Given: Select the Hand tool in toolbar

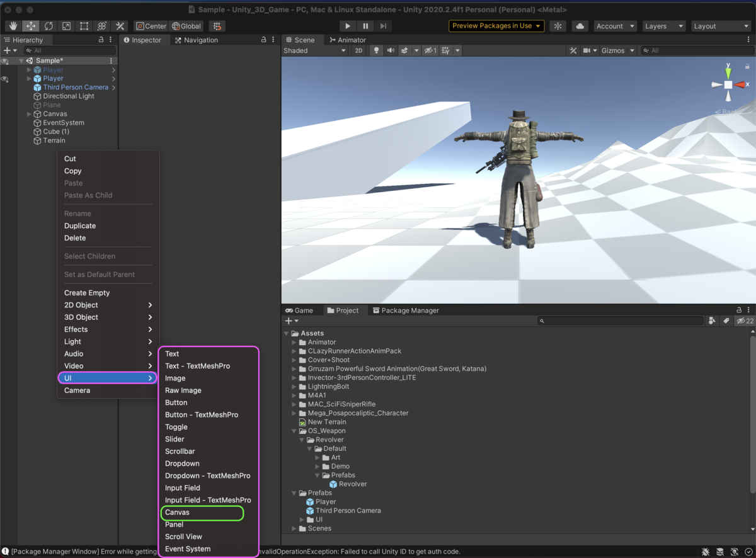Looking at the screenshot, I should [x=13, y=26].
